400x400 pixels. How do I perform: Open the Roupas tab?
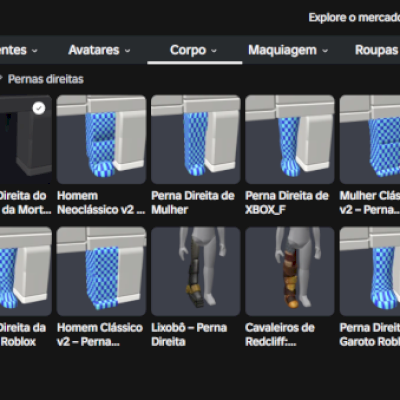click(377, 50)
